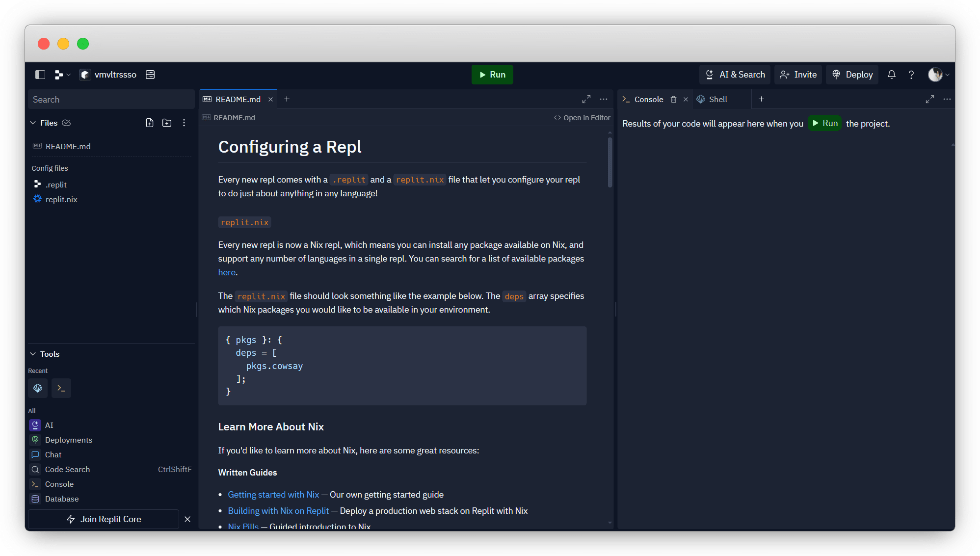Click the notifications bell icon
The height and width of the screenshot is (556, 980).
tap(891, 75)
